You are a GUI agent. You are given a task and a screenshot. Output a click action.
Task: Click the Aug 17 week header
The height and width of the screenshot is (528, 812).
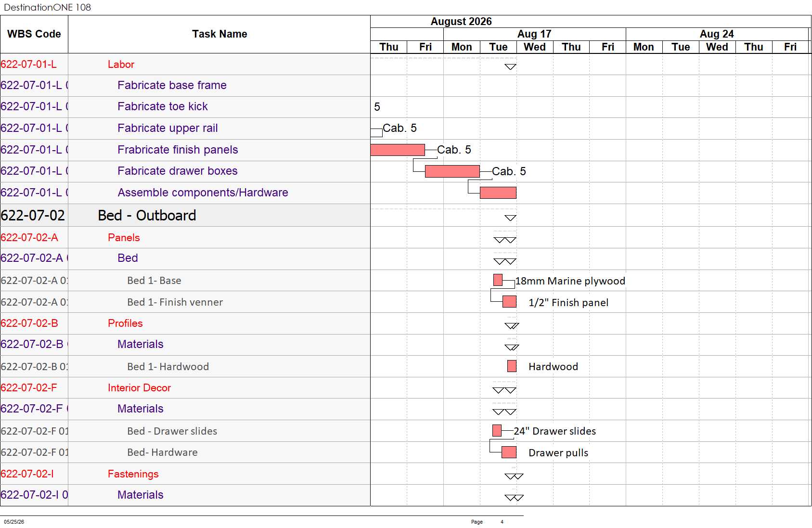[534, 34]
